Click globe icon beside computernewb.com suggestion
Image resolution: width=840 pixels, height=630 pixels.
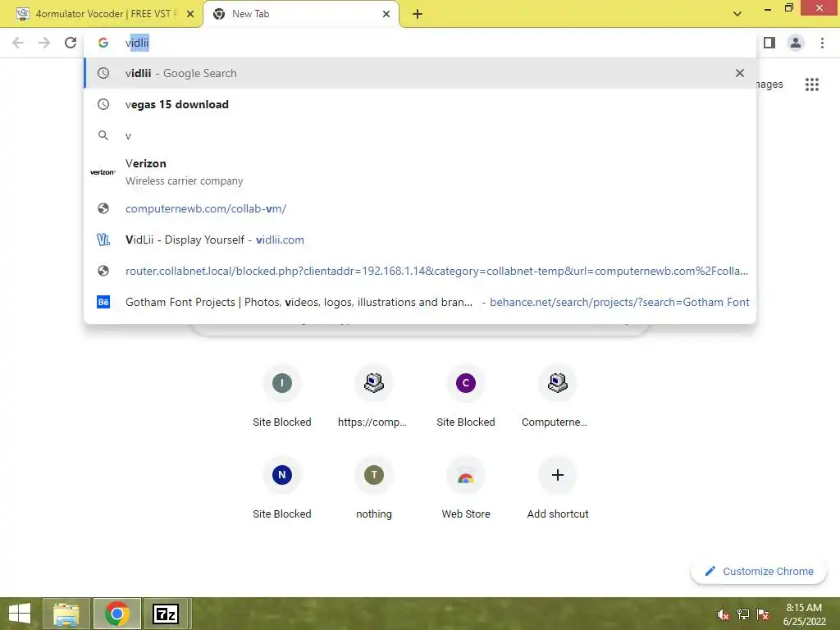[x=103, y=208]
